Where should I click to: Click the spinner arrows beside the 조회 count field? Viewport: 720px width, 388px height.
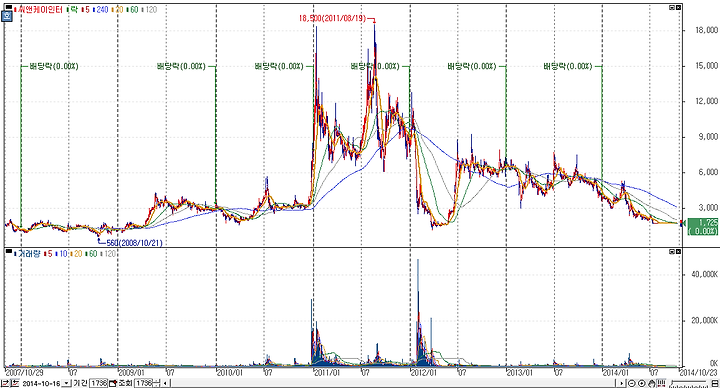coord(157,383)
